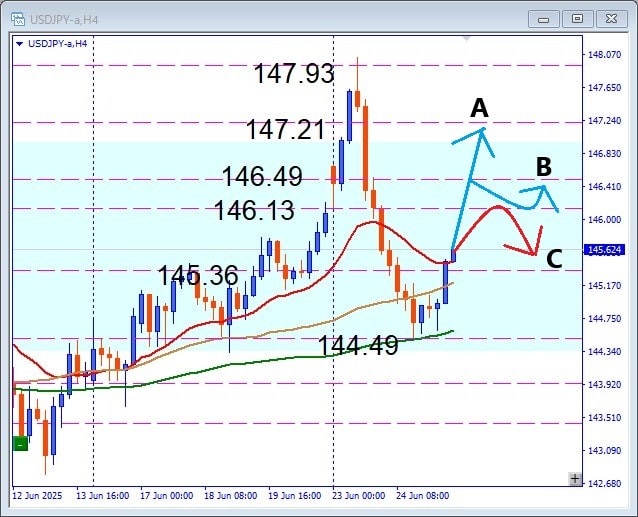
Task: Click the 146.000 price scale value
Action: pos(605,220)
